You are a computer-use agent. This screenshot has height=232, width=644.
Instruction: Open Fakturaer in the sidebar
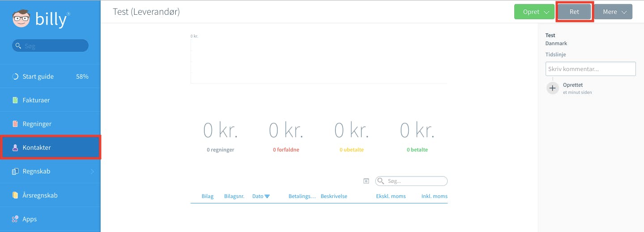coord(51,100)
